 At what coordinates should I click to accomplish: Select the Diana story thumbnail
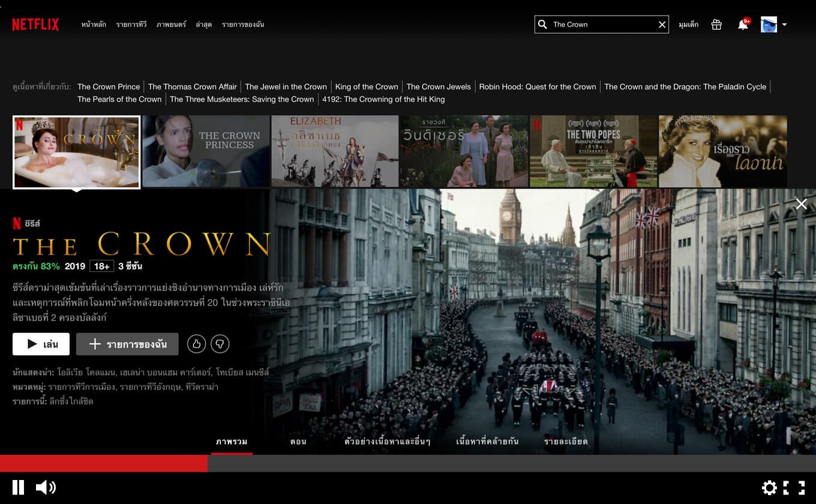tap(722, 151)
